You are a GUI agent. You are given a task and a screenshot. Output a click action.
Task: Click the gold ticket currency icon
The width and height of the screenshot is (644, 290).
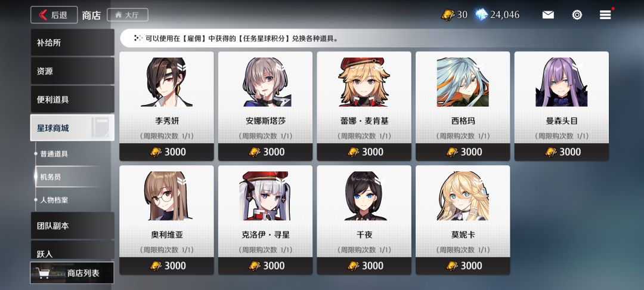tap(448, 15)
